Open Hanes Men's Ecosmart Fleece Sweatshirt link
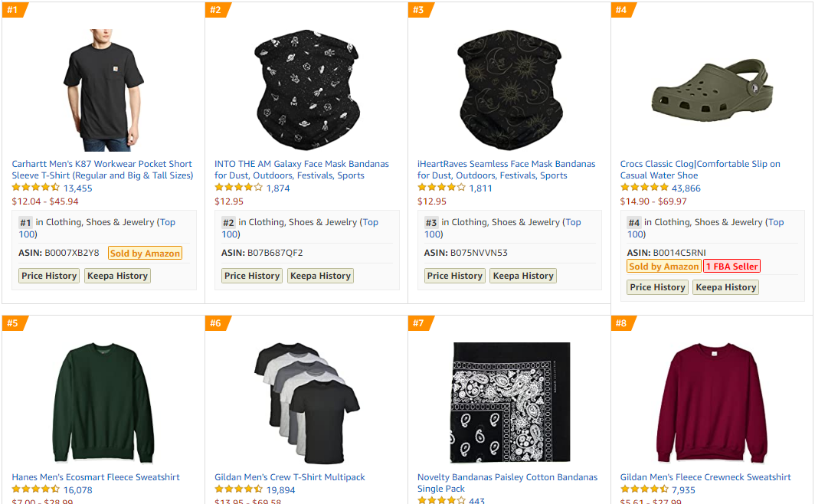This screenshot has height=504, width=815. (96, 477)
